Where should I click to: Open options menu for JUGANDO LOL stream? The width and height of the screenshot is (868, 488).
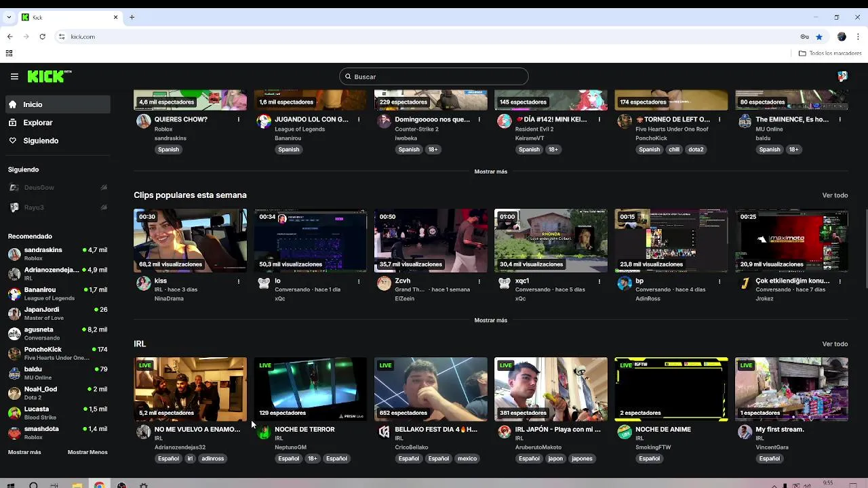click(x=359, y=119)
